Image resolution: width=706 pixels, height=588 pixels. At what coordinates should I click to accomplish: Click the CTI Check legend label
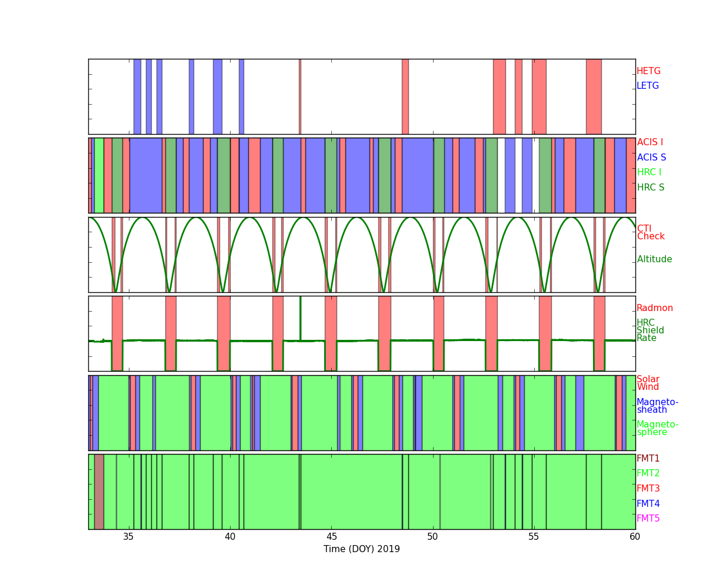tap(650, 233)
